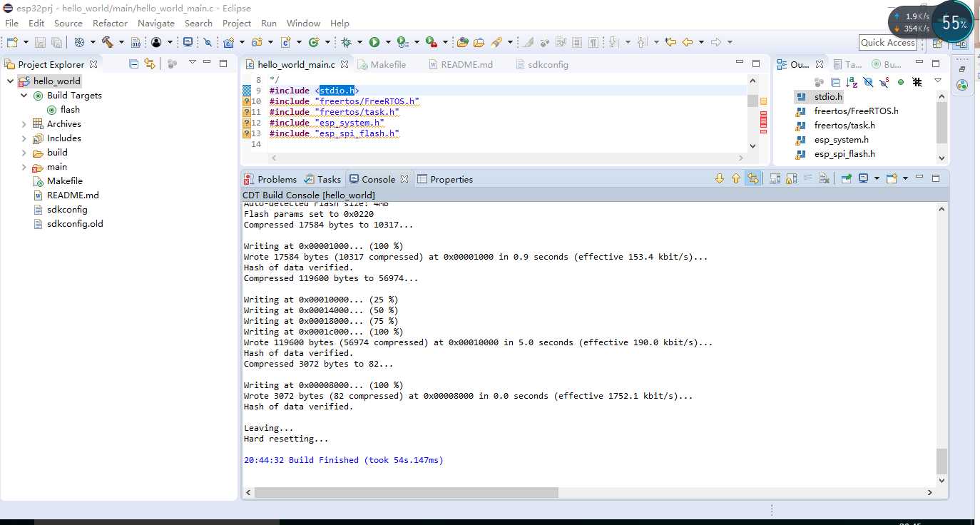Expand the build folder node
The height and width of the screenshot is (525, 980).
click(24, 152)
